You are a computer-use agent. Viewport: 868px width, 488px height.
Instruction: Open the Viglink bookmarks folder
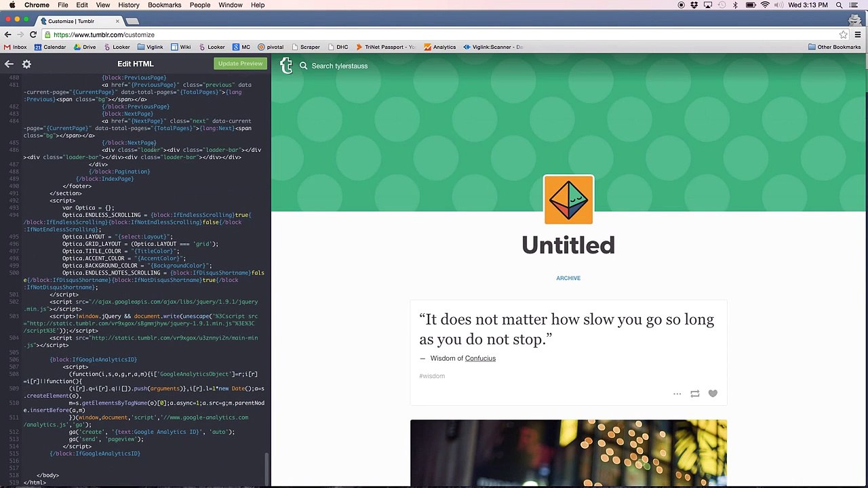point(150,47)
